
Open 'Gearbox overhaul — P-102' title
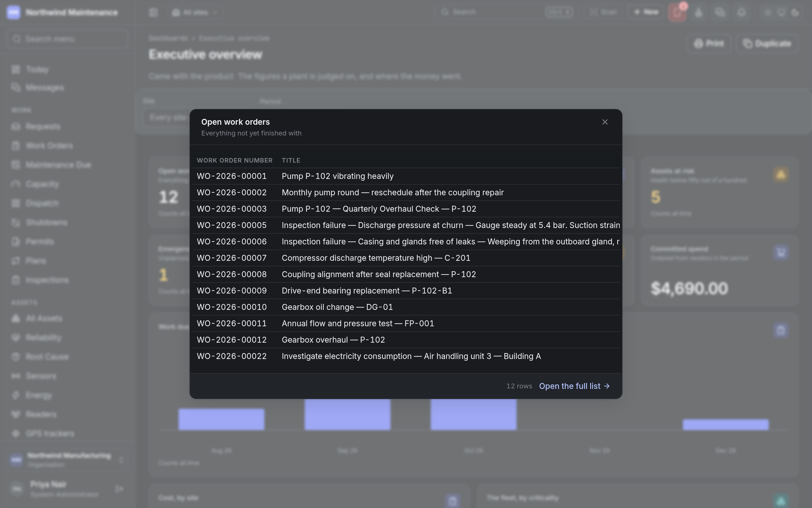click(333, 340)
